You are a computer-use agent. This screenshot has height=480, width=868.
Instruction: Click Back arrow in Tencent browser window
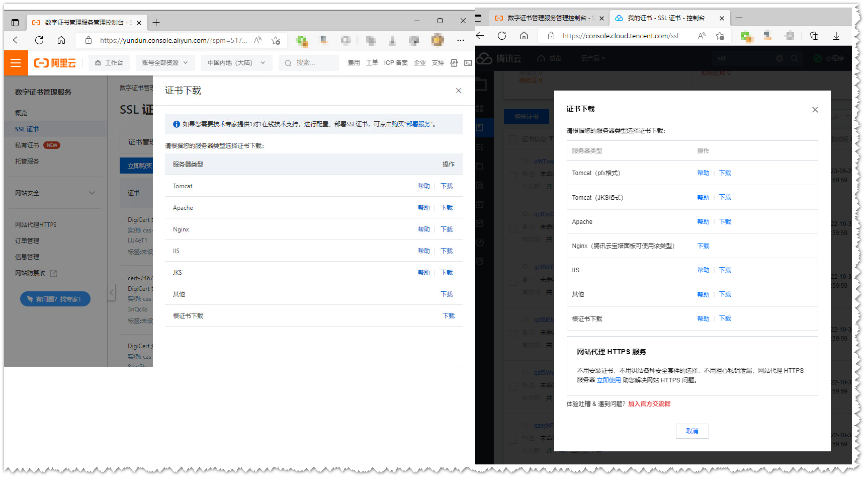[480, 36]
